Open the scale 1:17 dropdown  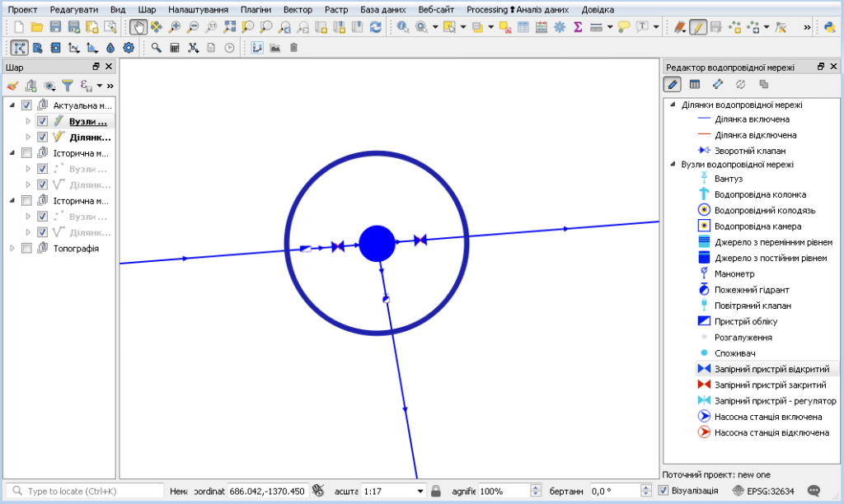[420, 491]
